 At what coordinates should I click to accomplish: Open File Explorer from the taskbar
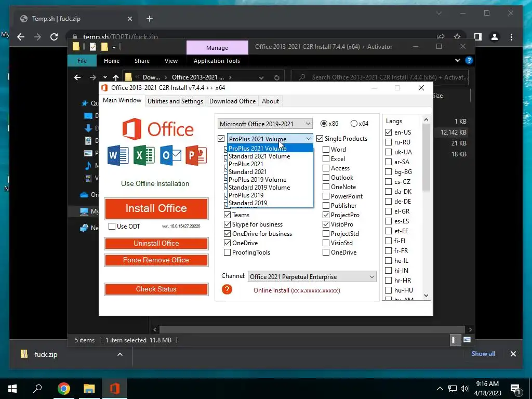pos(89,389)
